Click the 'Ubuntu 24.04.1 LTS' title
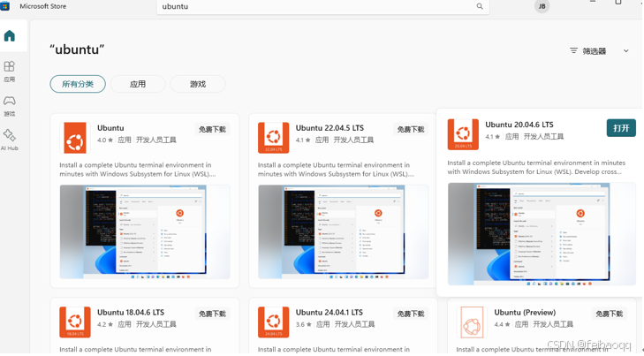This screenshot has width=644, height=356. pos(330,313)
